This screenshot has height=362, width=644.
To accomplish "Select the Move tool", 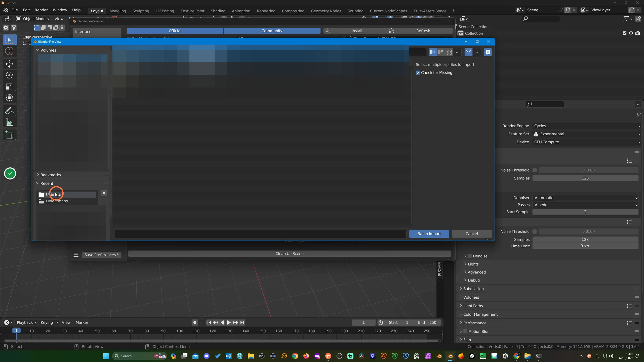I will point(9,64).
